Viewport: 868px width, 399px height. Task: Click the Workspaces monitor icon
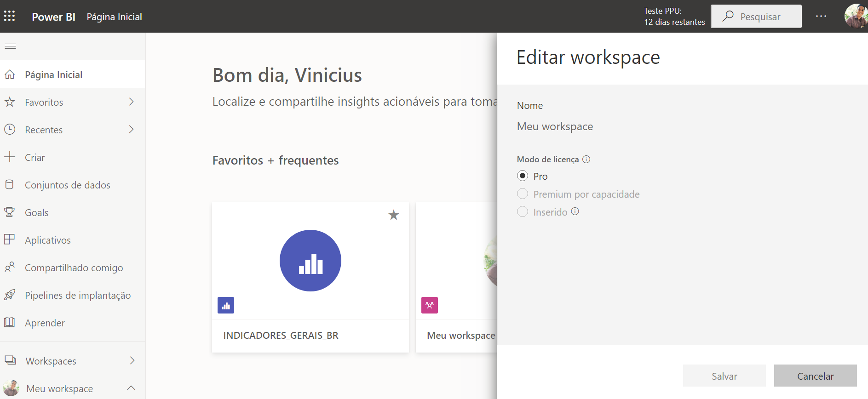click(10, 361)
